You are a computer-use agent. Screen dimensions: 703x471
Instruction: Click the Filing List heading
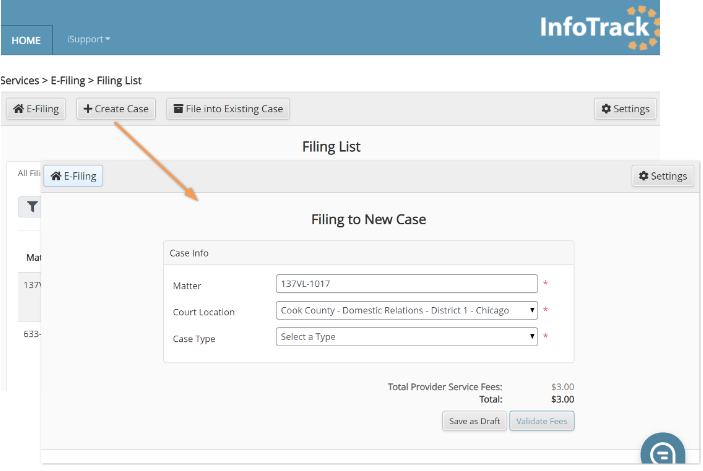[x=331, y=147]
